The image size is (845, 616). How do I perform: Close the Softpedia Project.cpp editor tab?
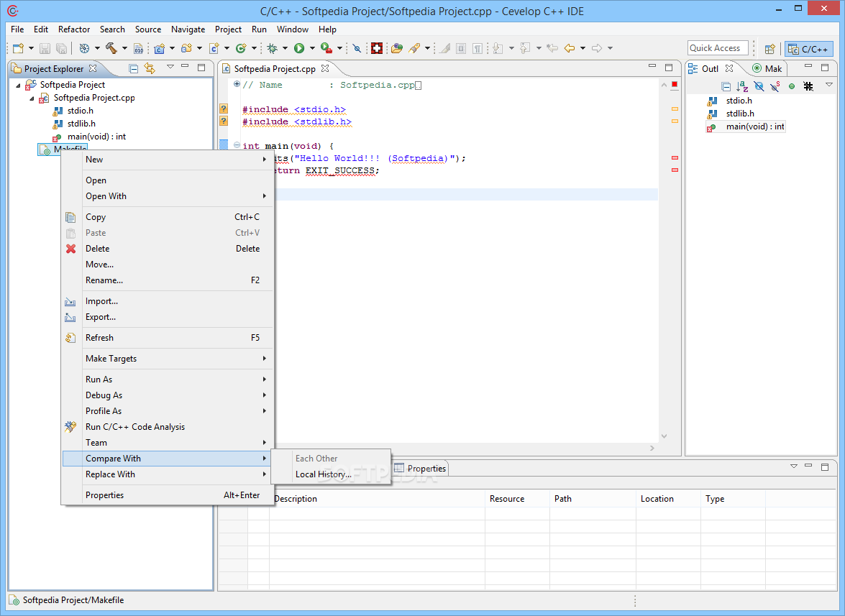click(x=325, y=68)
